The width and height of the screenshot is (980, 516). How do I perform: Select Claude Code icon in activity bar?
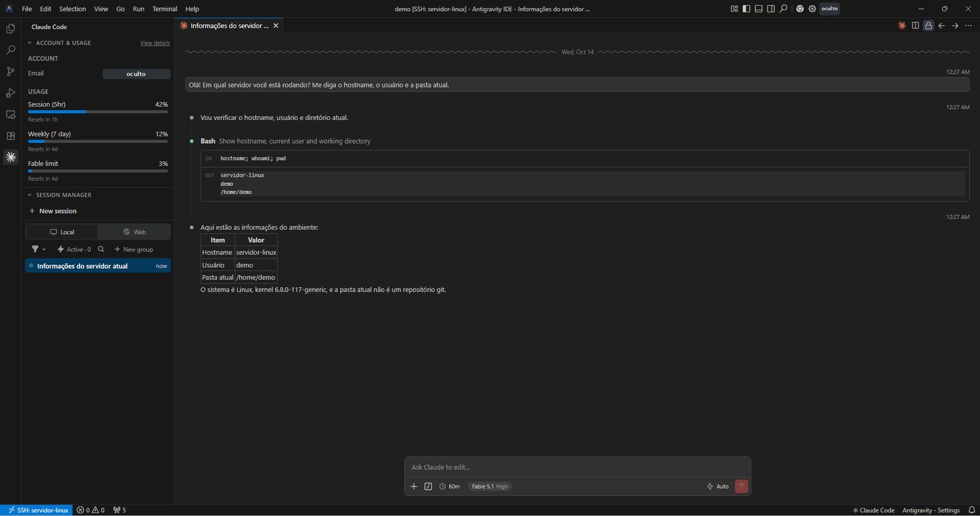pyautogui.click(x=10, y=157)
